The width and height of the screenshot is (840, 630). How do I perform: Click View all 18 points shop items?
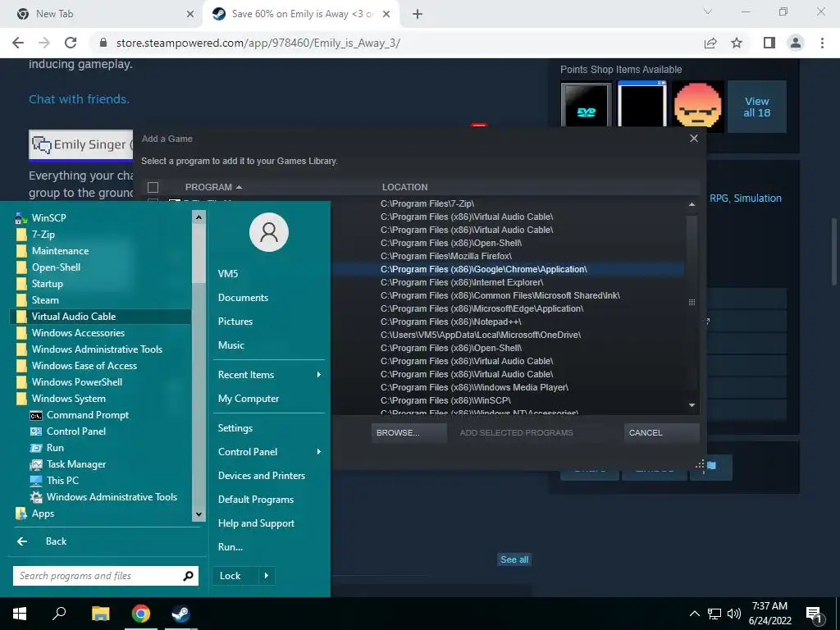(757, 107)
